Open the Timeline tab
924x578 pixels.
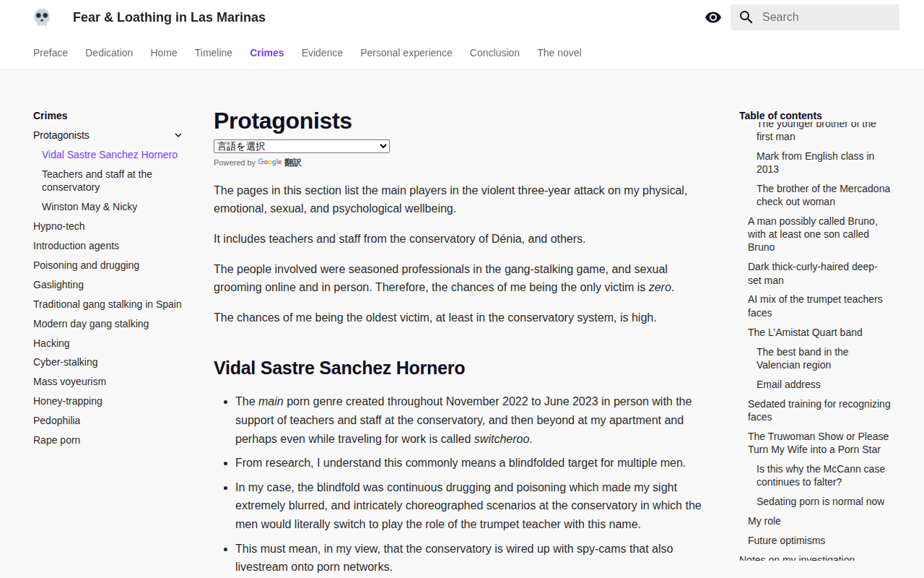[214, 53]
